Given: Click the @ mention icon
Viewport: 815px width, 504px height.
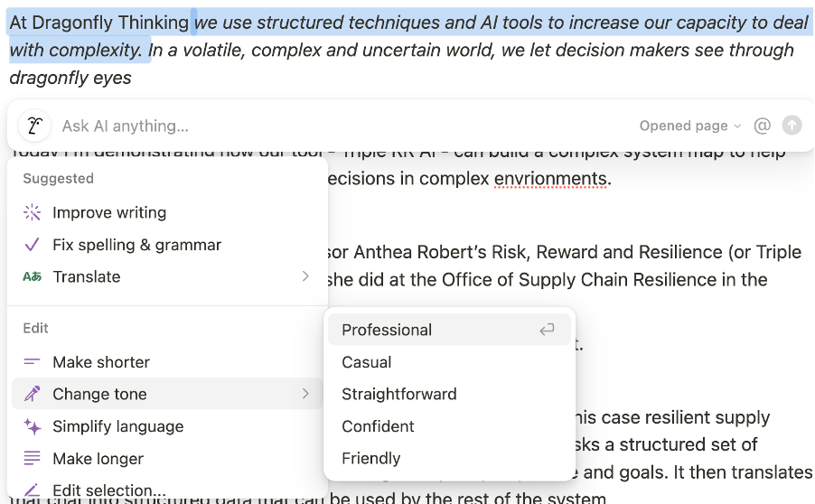Looking at the screenshot, I should point(762,126).
